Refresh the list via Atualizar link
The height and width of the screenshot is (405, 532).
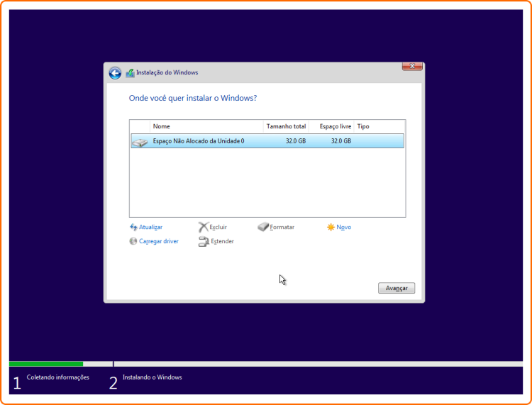150,227
